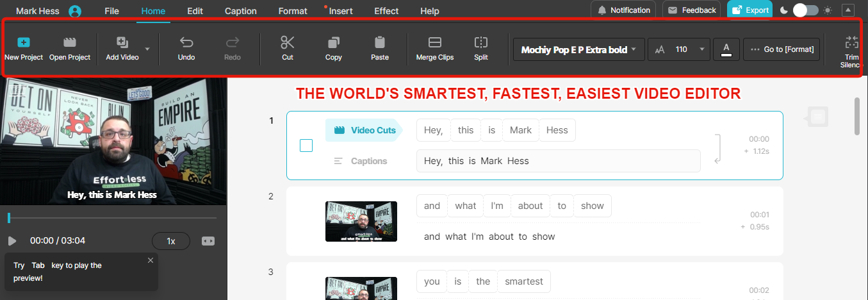
Task: Click the Copy icon in toolbar
Action: [x=334, y=43]
